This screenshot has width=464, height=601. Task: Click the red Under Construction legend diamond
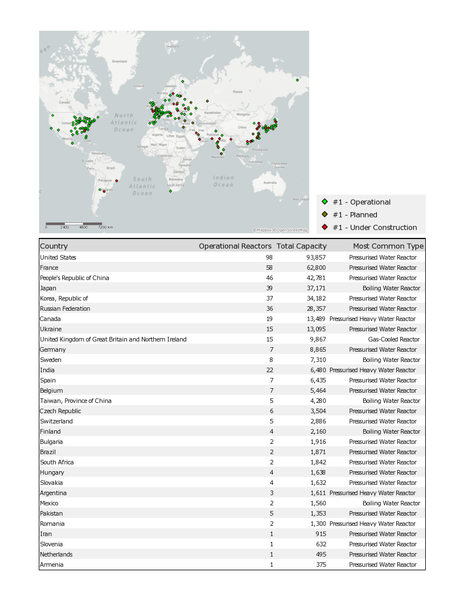pyautogui.click(x=325, y=227)
